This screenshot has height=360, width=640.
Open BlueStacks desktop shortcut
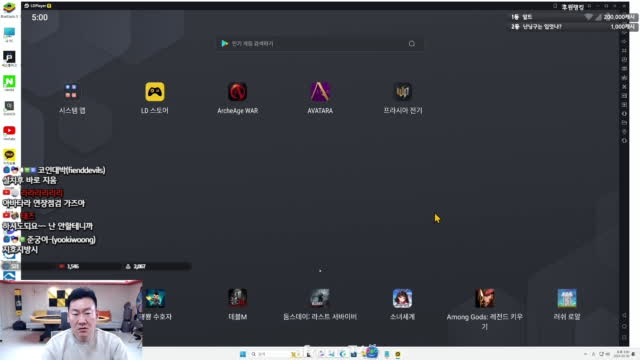(x=9, y=8)
